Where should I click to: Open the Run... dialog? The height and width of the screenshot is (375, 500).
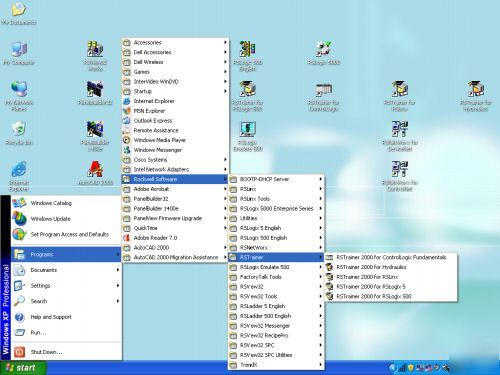(66, 332)
